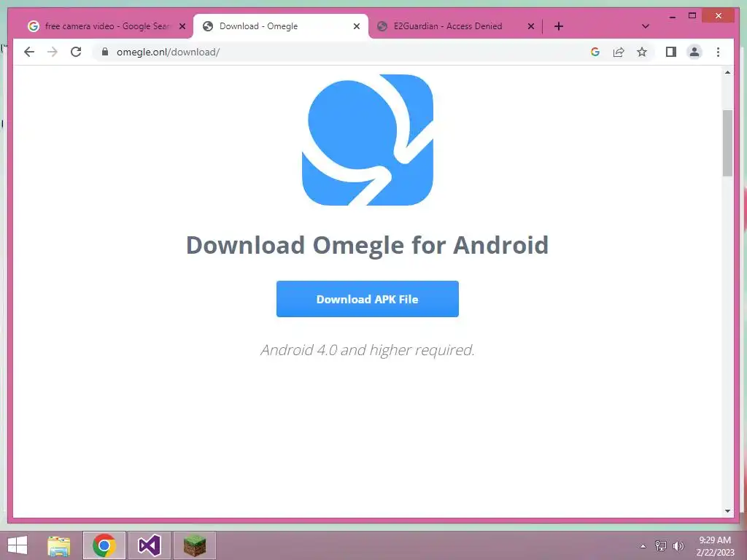Open the volume control tray icon
Screen dimensions: 747x560
click(x=678, y=545)
